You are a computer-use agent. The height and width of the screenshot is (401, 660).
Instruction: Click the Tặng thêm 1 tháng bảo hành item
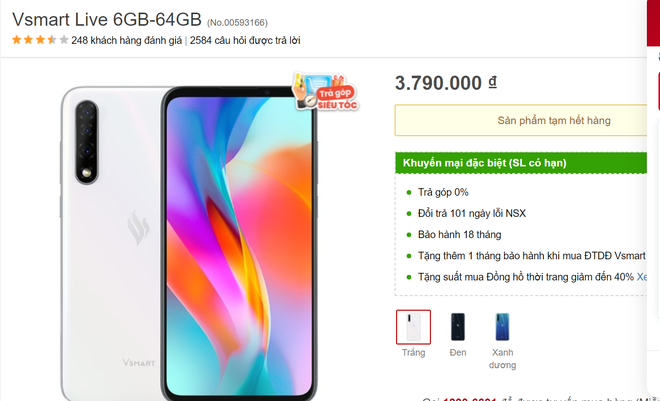pyautogui.click(x=531, y=256)
